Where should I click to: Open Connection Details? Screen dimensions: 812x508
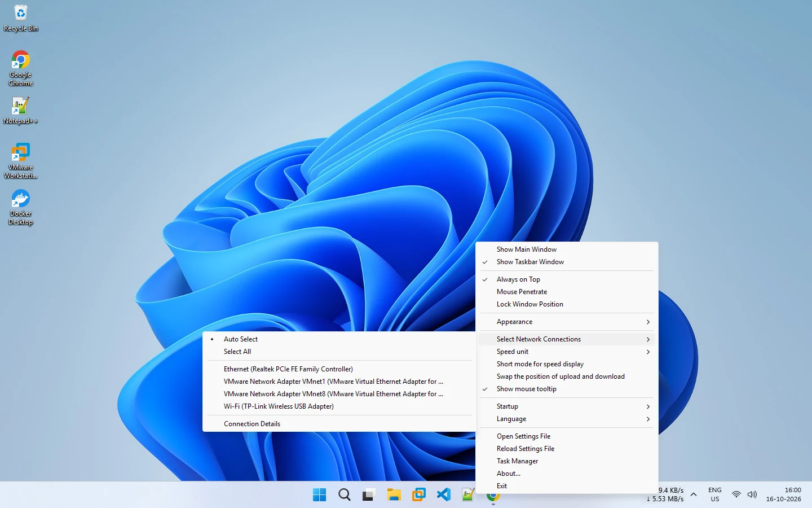coord(339,424)
